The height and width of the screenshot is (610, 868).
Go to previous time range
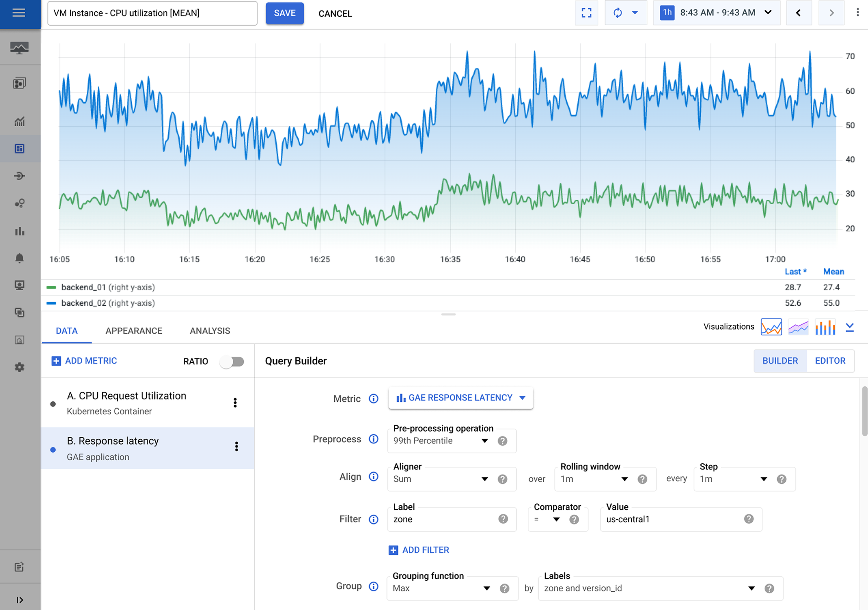[799, 13]
